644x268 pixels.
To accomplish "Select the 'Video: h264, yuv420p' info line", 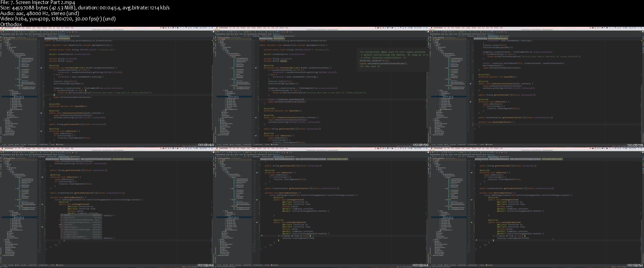I will 58,19.
